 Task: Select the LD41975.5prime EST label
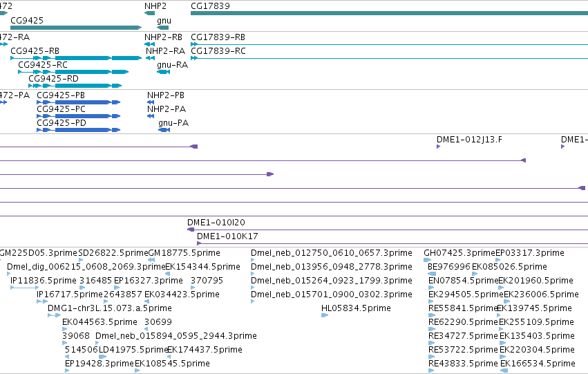(x=133, y=350)
